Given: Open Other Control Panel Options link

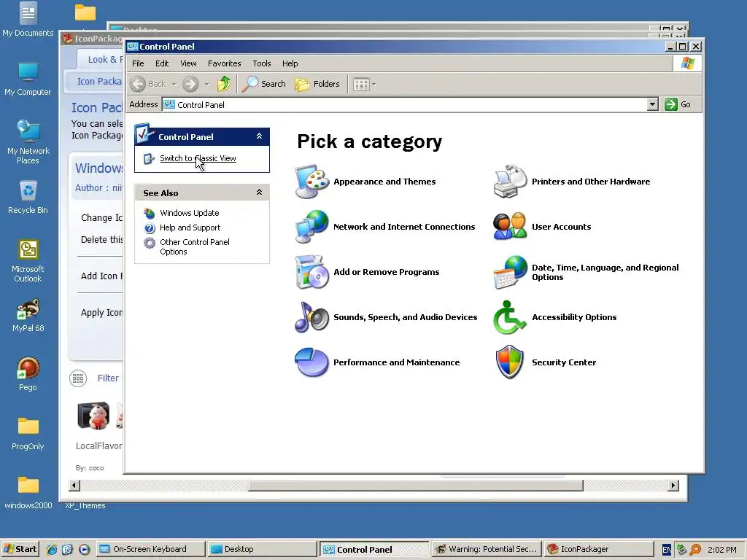Looking at the screenshot, I should (x=194, y=246).
